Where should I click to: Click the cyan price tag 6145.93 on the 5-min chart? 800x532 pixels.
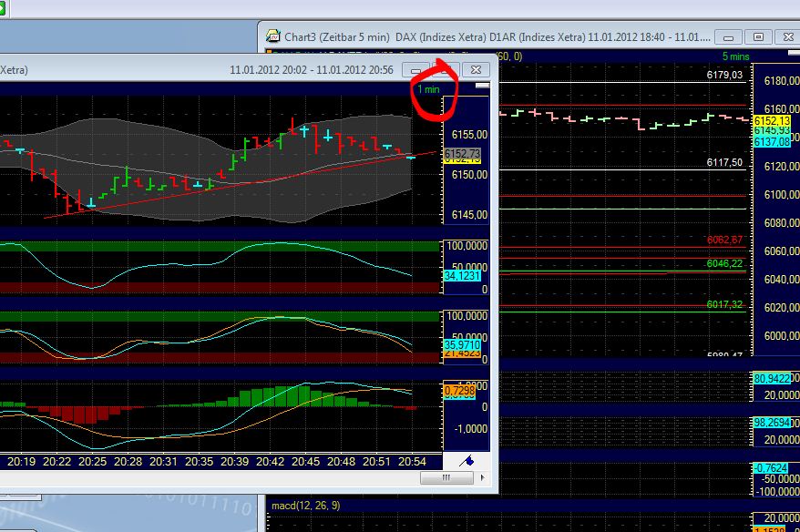[770, 129]
